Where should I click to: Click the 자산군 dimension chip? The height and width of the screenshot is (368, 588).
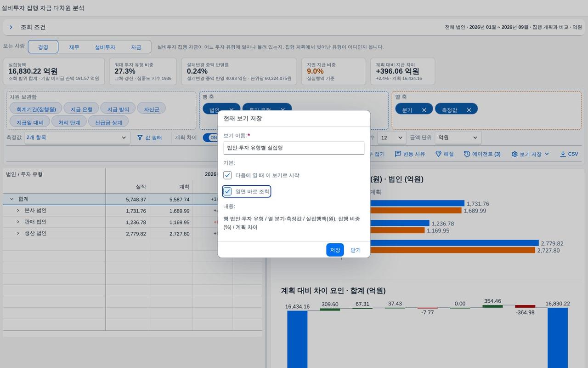[x=152, y=109]
